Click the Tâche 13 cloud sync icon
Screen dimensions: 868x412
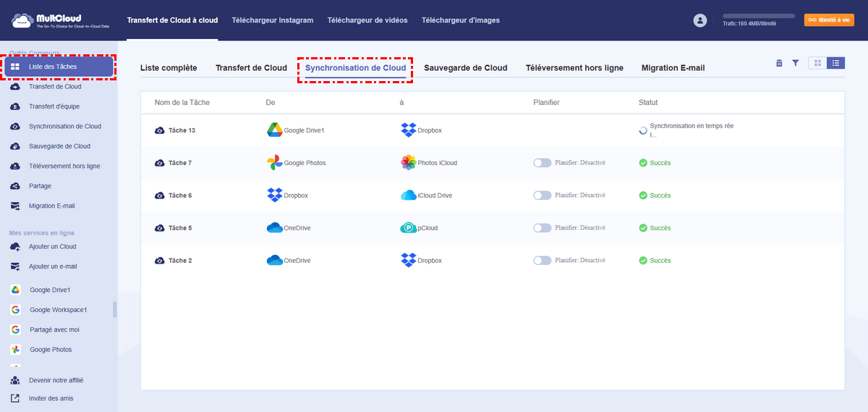(x=159, y=130)
